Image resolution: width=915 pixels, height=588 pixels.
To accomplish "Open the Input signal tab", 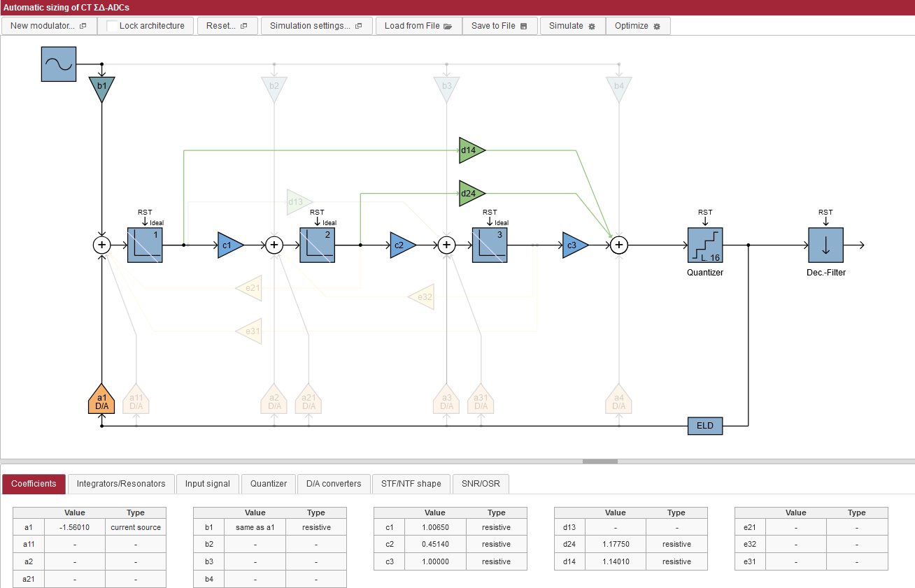I will coord(208,484).
